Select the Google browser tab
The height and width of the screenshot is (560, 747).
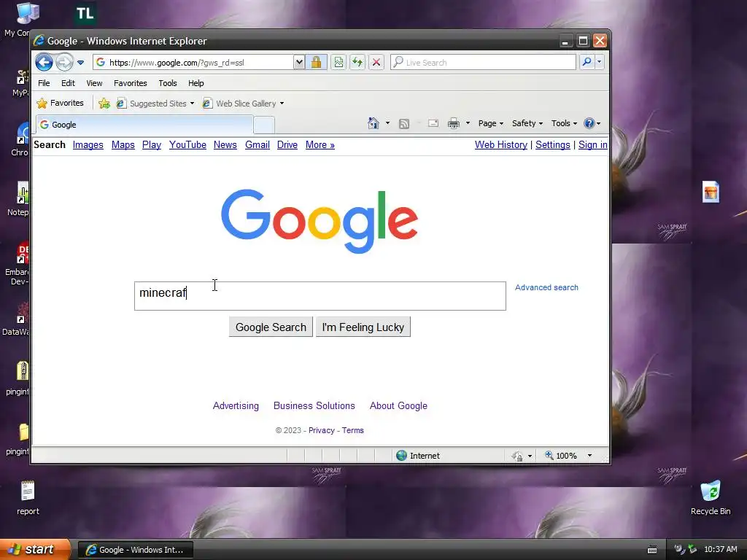click(x=144, y=125)
